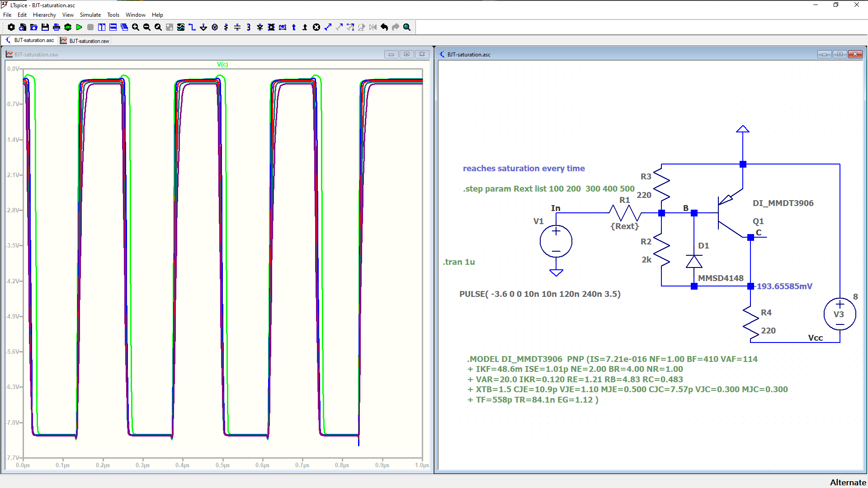Click the Print toolbar icon
Viewport: 868px width, 488px height.
pos(57,27)
